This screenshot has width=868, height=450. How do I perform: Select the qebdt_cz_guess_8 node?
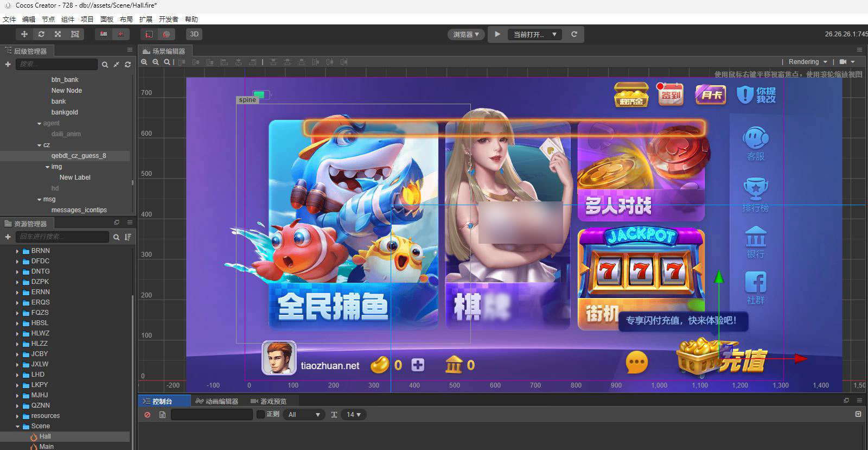coord(79,156)
